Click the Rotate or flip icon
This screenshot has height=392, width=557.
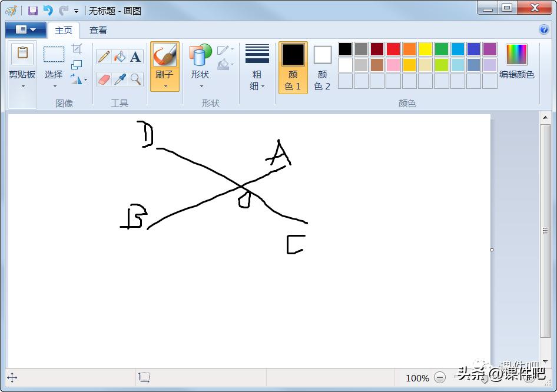click(76, 79)
